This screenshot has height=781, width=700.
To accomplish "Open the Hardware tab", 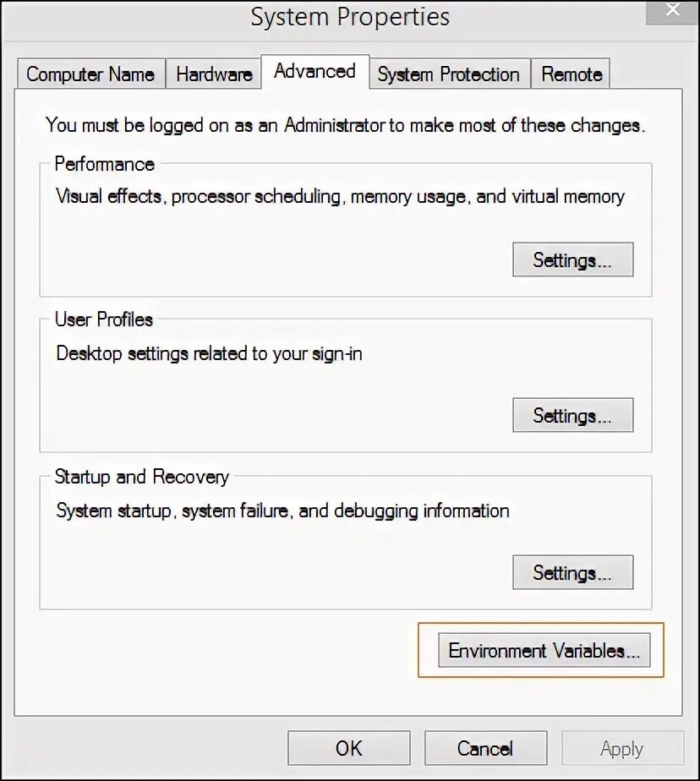I will click(214, 74).
